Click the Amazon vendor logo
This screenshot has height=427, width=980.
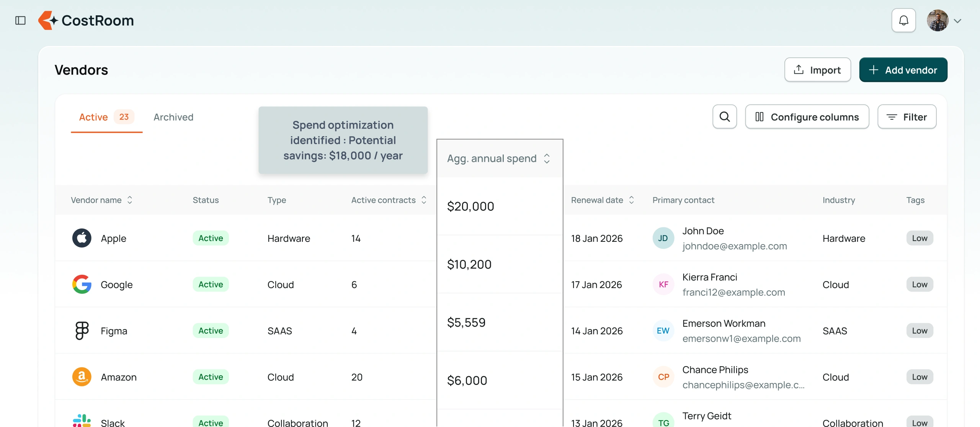pos(82,377)
